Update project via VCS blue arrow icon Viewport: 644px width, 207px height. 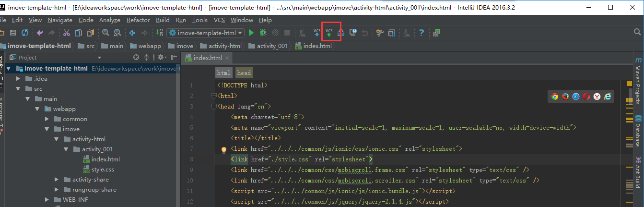[317, 33]
